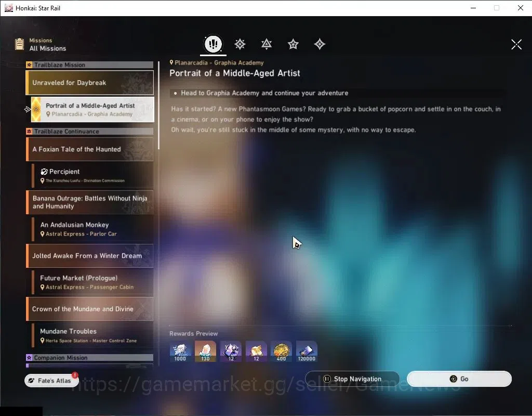Click the Planarcadia - Graphia Academy location header

pos(217,63)
